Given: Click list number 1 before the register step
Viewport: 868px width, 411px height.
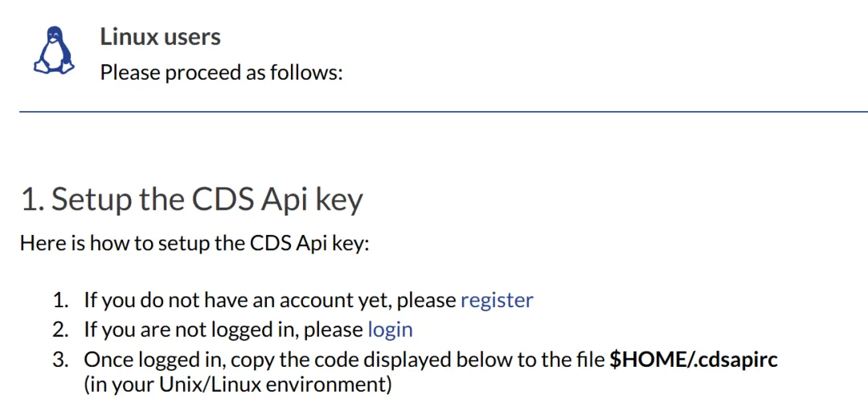Looking at the screenshot, I should point(61,301).
